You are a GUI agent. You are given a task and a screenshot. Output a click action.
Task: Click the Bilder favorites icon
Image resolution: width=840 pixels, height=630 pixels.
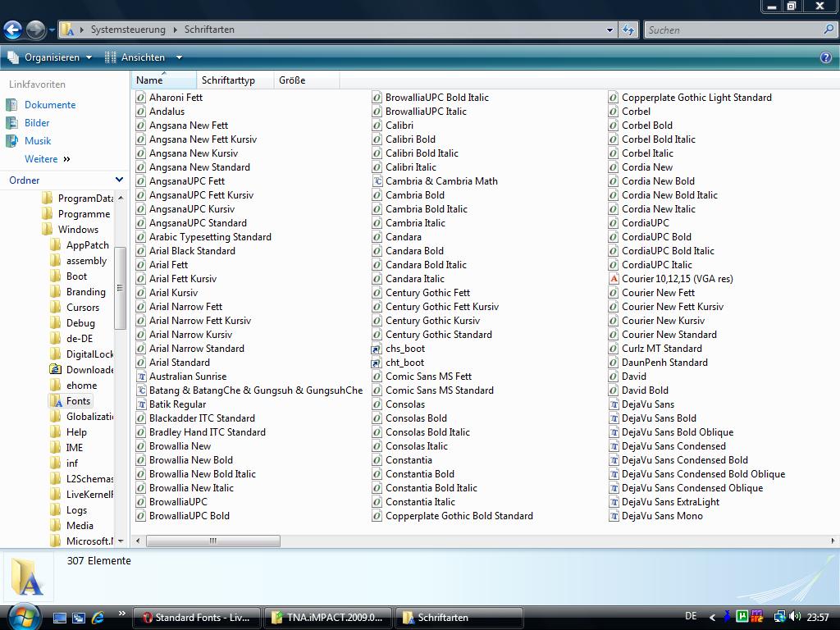click(x=11, y=123)
